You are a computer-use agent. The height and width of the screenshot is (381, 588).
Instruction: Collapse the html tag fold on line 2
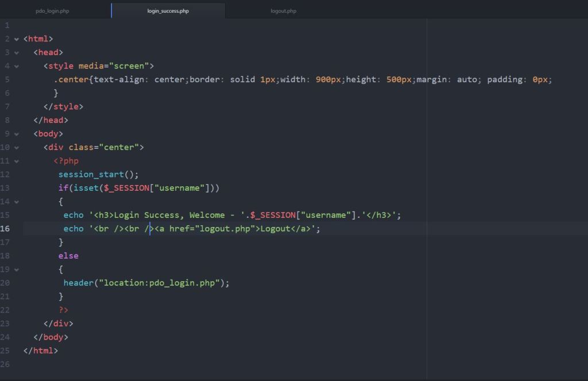pyautogui.click(x=17, y=39)
